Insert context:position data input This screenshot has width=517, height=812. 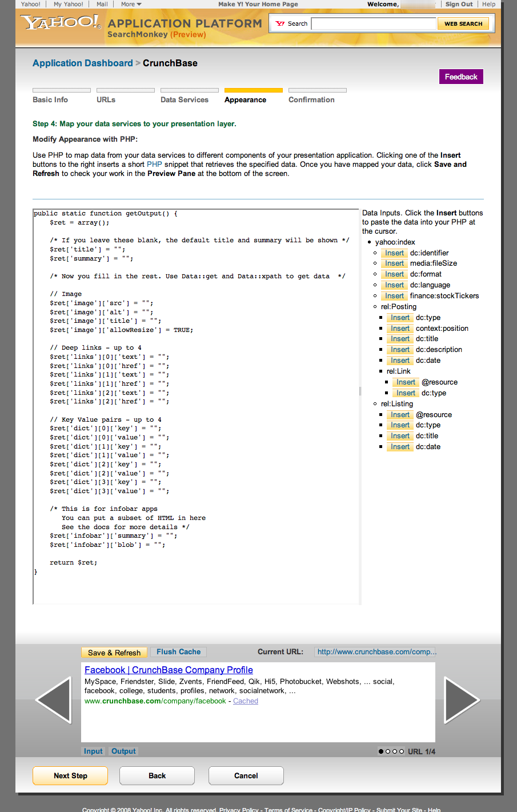(400, 329)
